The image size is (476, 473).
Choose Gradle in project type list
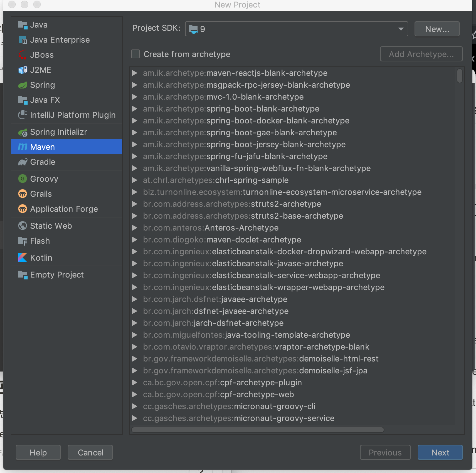67,162
